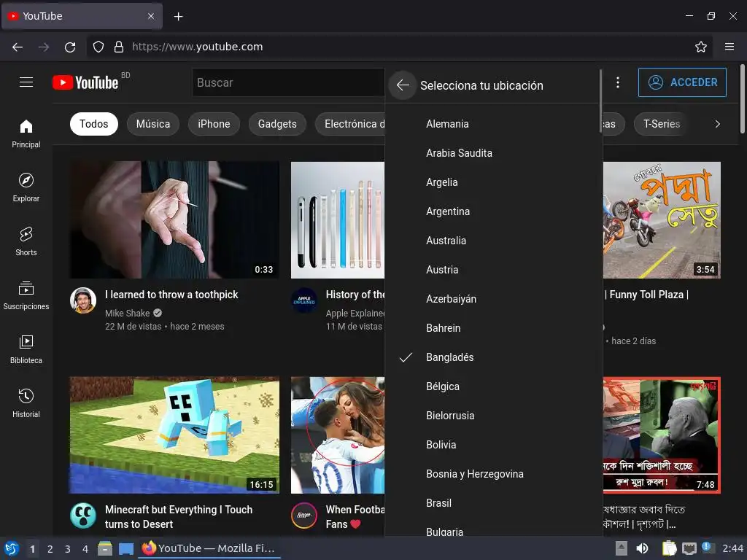Open Explorar in the sidebar
This screenshot has width=747, height=560.
tap(26, 187)
